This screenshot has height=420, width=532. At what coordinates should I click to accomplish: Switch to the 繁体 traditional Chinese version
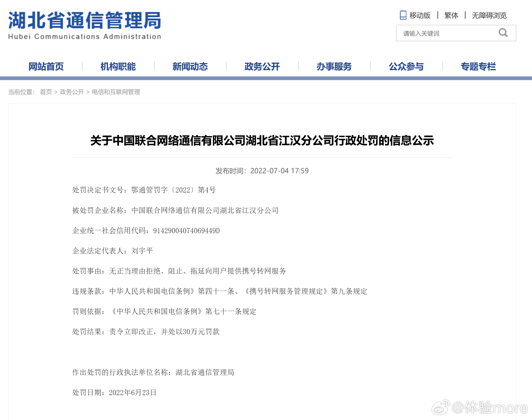tap(451, 15)
